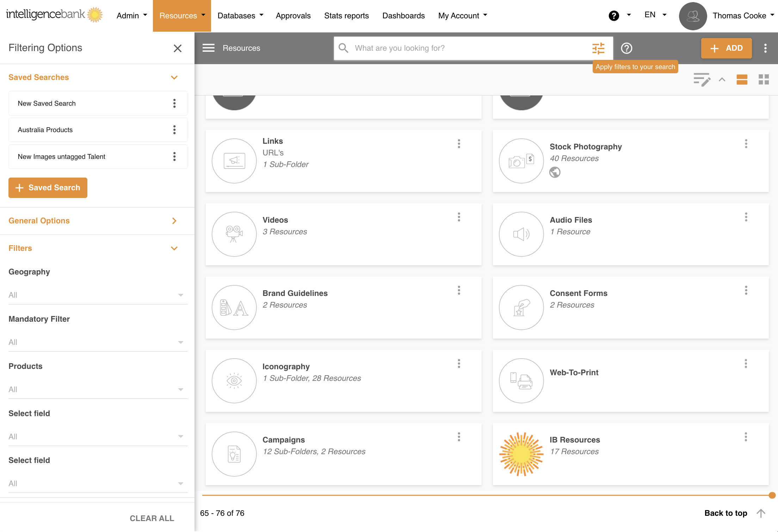Click the Back to top arrow
Viewport: 778px width, 532px height.
pos(761,513)
